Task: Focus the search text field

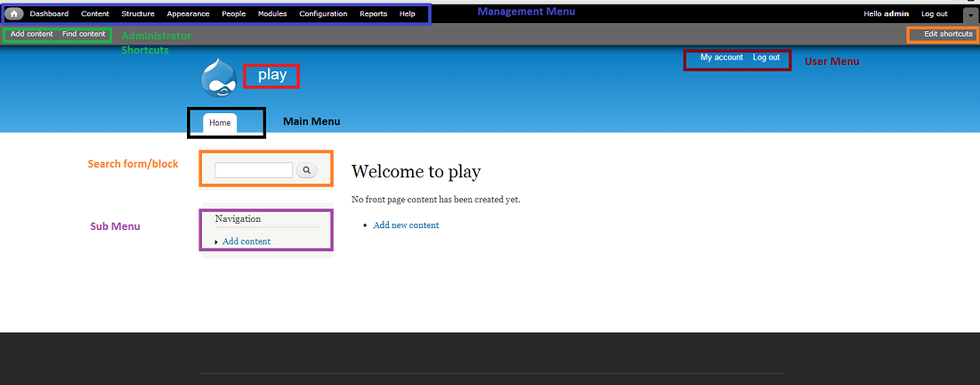Action: [254, 170]
